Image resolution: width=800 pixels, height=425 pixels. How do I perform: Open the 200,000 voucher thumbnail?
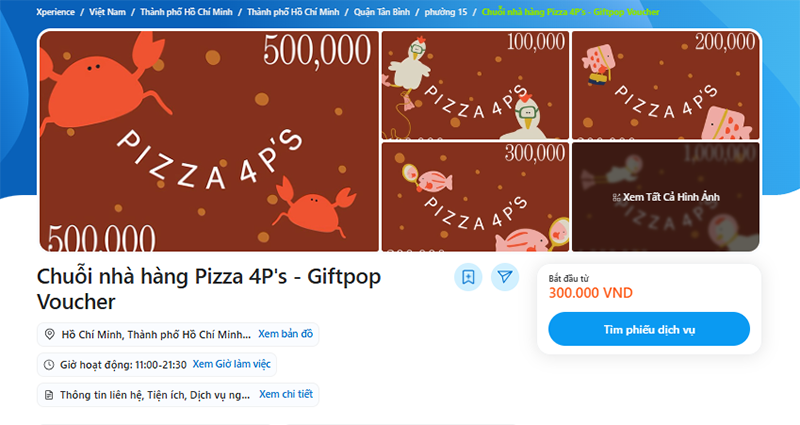(x=665, y=85)
